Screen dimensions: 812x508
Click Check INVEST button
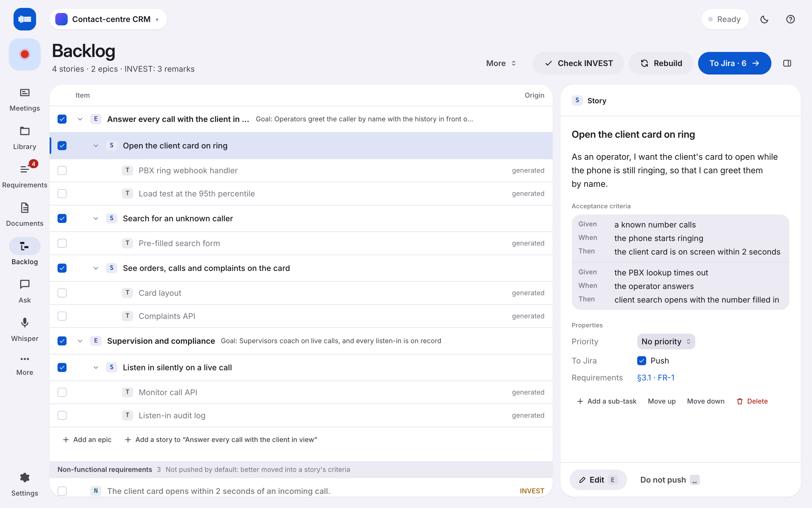tap(579, 63)
